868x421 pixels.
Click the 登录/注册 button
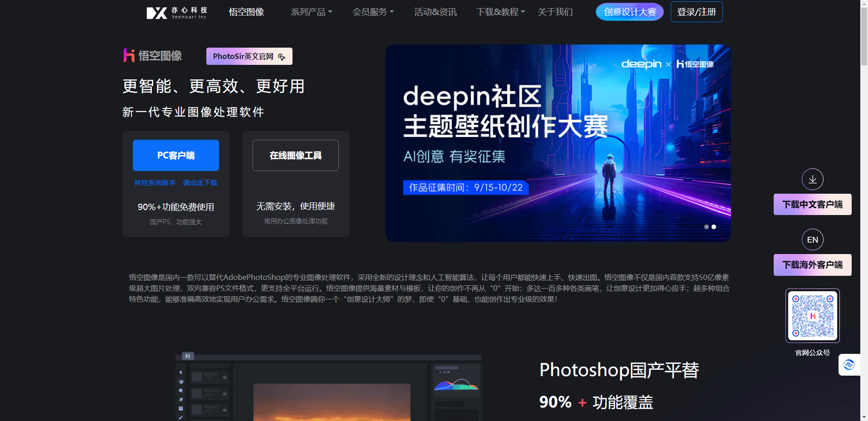coord(696,12)
